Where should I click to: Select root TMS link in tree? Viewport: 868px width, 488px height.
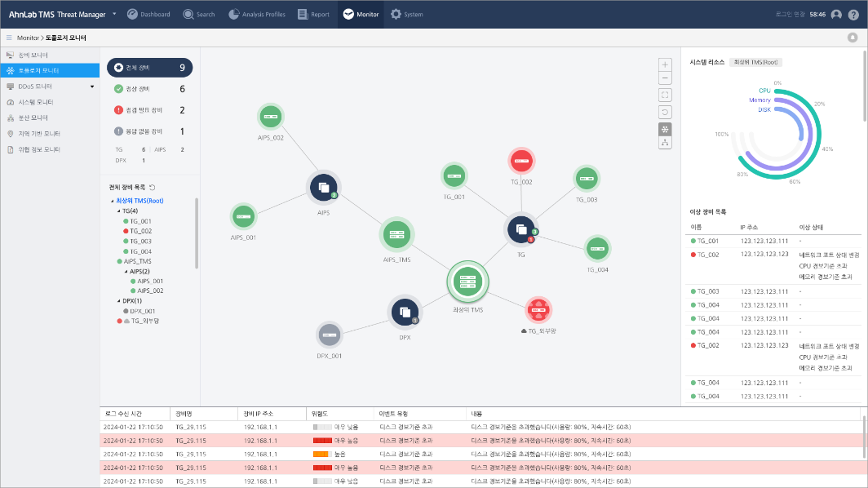click(140, 201)
